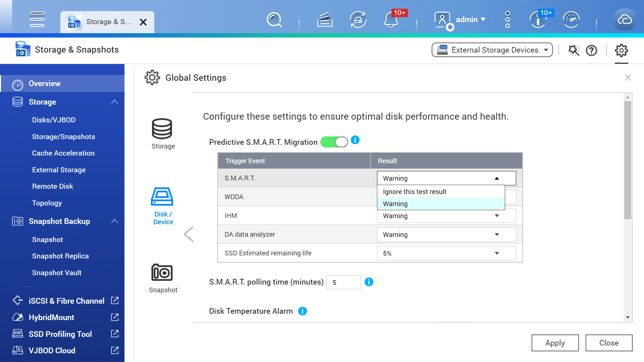Click the Apply button

point(555,343)
